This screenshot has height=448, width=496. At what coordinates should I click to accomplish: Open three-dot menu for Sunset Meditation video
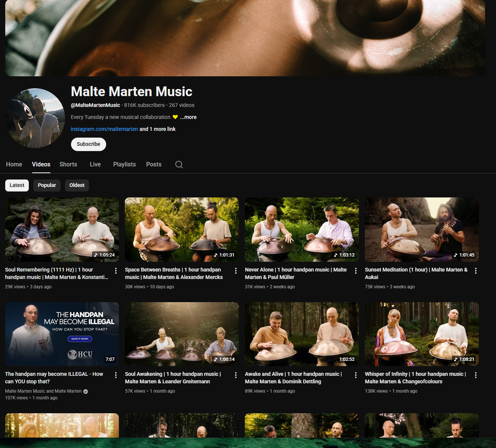476,271
